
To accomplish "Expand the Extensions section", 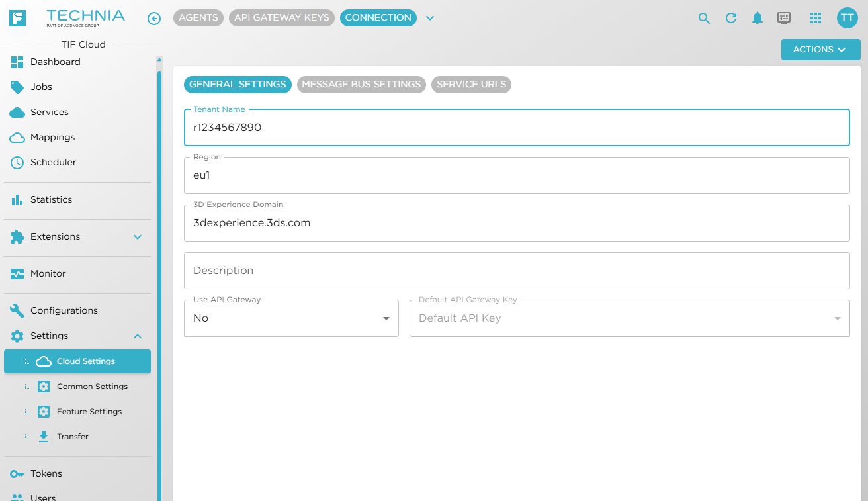I will (138, 237).
